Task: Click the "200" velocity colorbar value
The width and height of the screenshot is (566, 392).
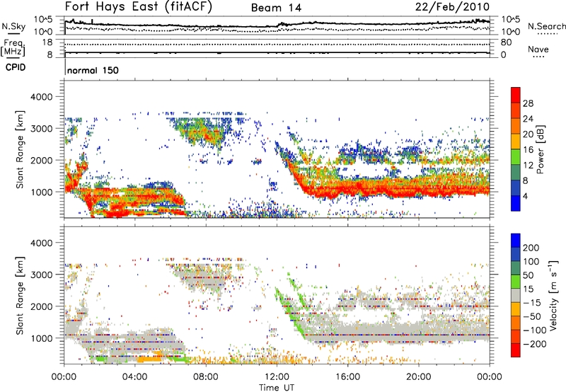Action: pyautogui.click(x=531, y=248)
